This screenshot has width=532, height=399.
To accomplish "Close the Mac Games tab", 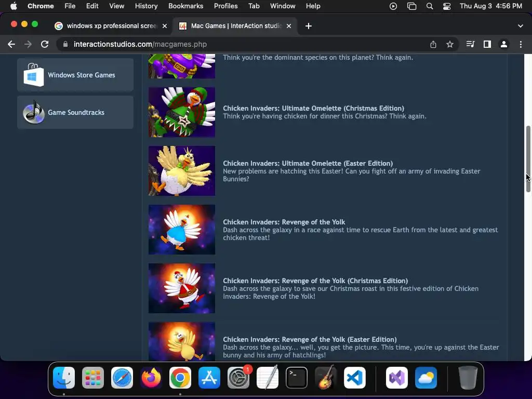I will (x=289, y=26).
